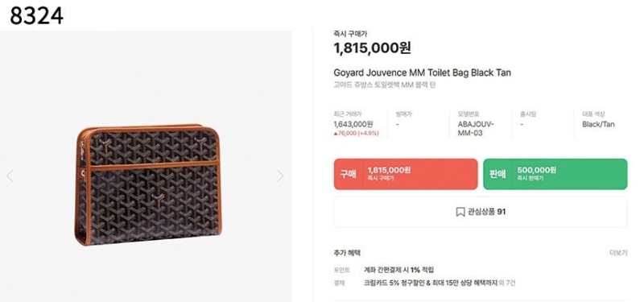Click the 계좌 간편결제 1% 적립 text

pyautogui.click(x=398, y=270)
